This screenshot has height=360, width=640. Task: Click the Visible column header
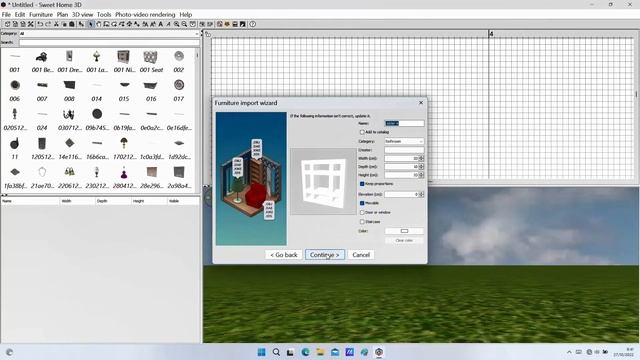pos(183,201)
